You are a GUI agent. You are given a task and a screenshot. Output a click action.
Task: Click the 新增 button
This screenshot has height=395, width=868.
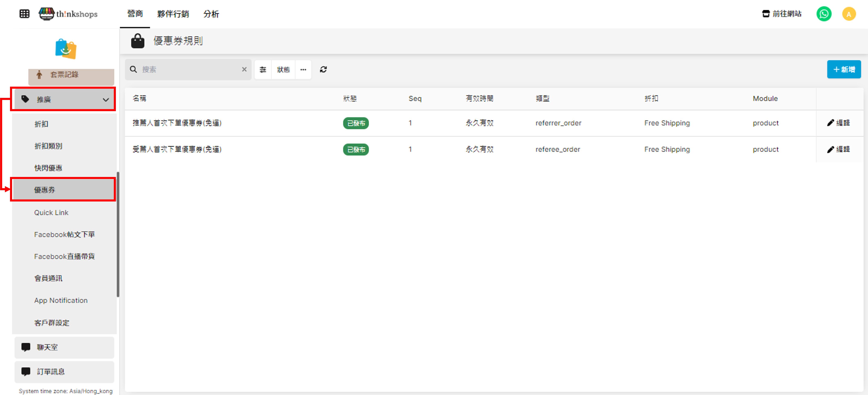pyautogui.click(x=844, y=69)
